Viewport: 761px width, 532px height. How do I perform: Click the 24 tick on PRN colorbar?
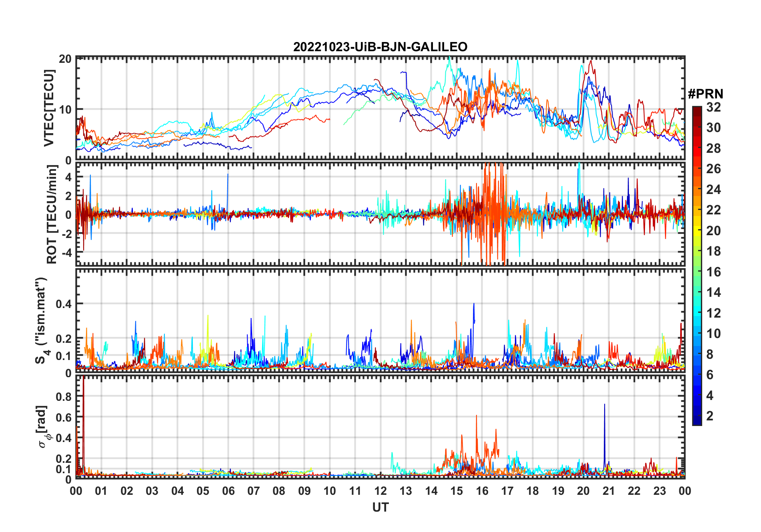tap(713, 189)
